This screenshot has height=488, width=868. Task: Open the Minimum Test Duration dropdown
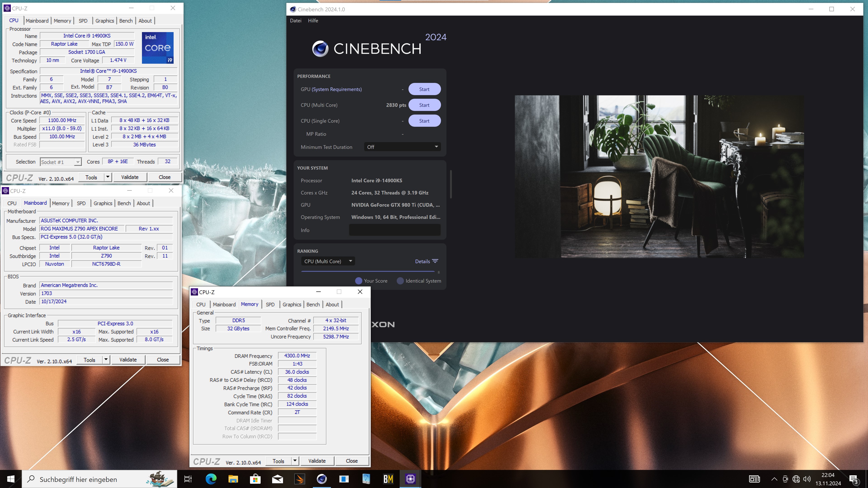pos(402,147)
